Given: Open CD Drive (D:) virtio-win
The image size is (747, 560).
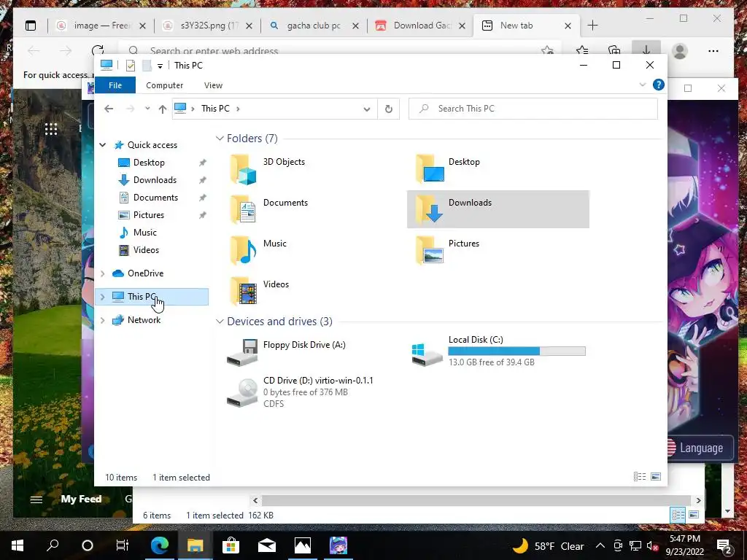Looking at the screenshot, I should click(300, 392).
